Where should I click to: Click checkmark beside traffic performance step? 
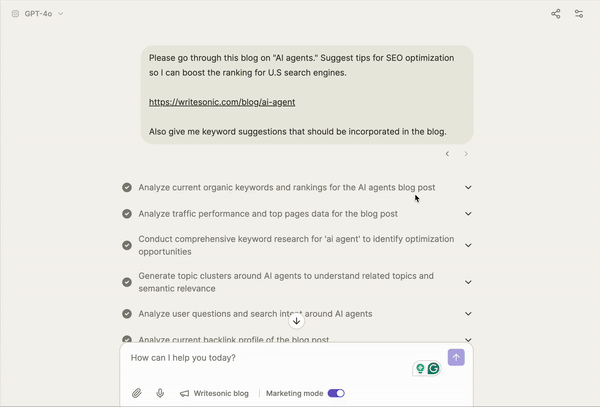coord(127,213)
